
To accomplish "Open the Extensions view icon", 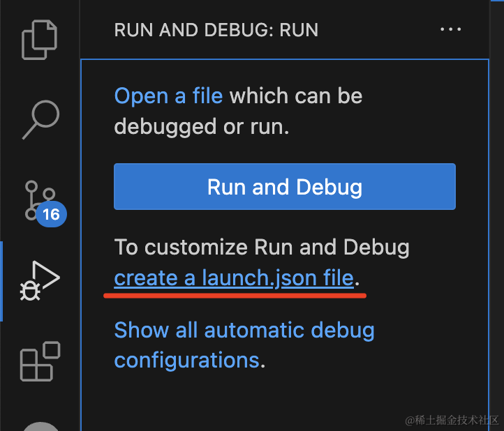I will click(x=40, y=361).
